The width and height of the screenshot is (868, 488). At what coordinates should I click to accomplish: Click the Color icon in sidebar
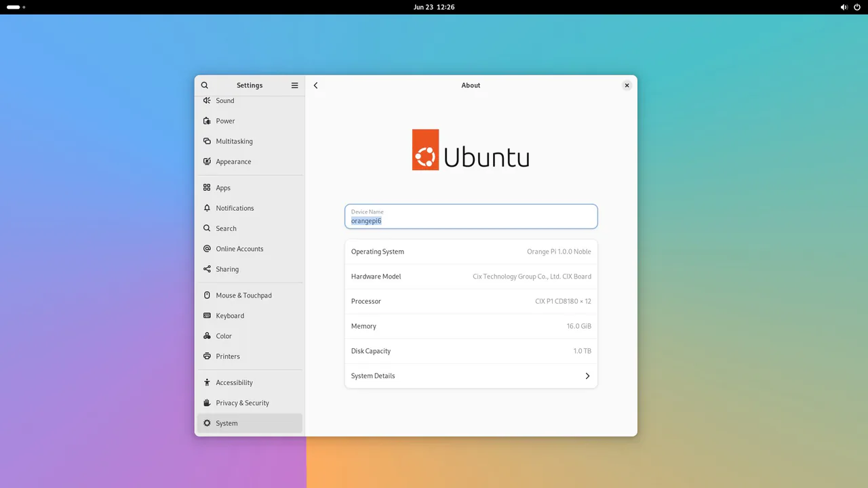coord(207,336)
